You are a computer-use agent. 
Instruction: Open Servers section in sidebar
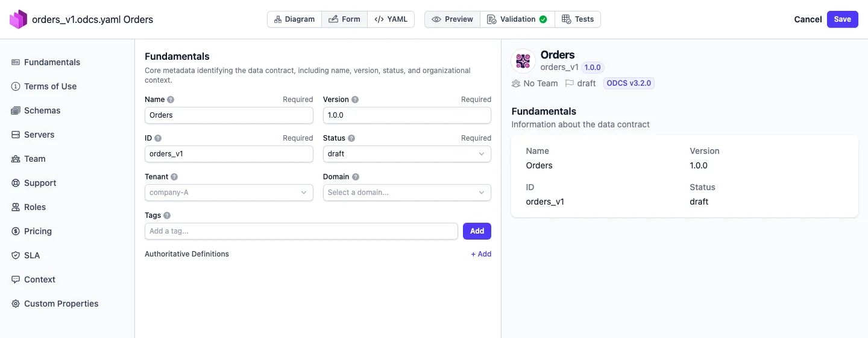[67, 135]
